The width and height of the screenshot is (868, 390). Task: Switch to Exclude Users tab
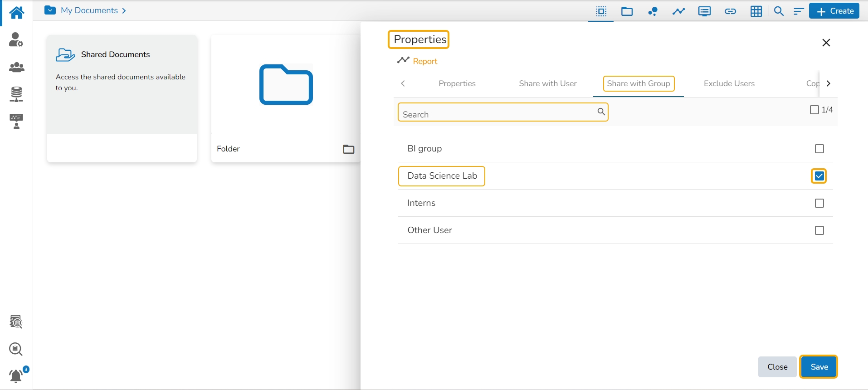[x=729, y=83]
